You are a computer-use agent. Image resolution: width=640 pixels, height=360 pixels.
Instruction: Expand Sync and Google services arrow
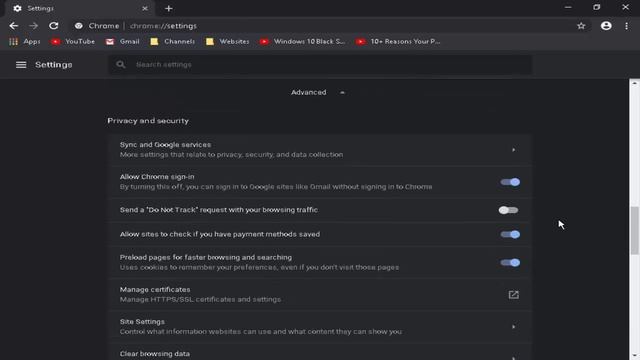point(513,150)
